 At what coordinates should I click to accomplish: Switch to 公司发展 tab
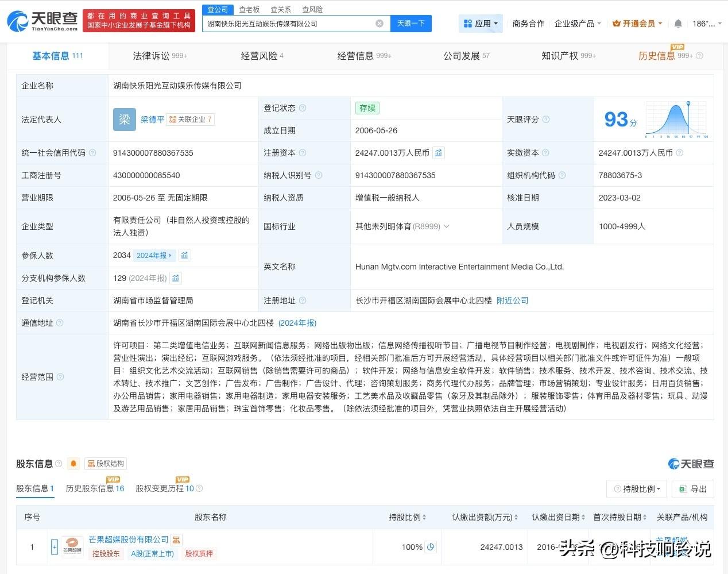[x=466, y=56]
